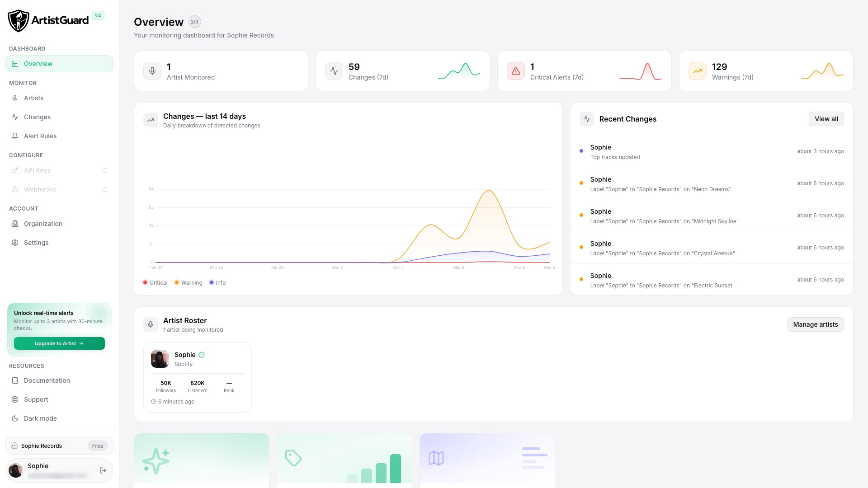Open Organization settings via building icon
Image resolution: width=868 pixels, height=488 pixels.
point(15,224)
